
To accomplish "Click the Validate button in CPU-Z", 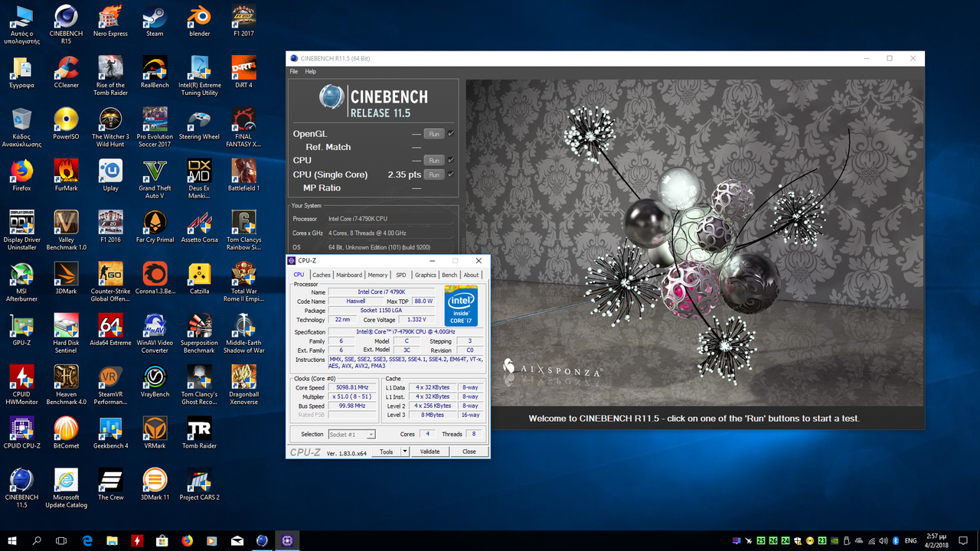I will [430, 452].
